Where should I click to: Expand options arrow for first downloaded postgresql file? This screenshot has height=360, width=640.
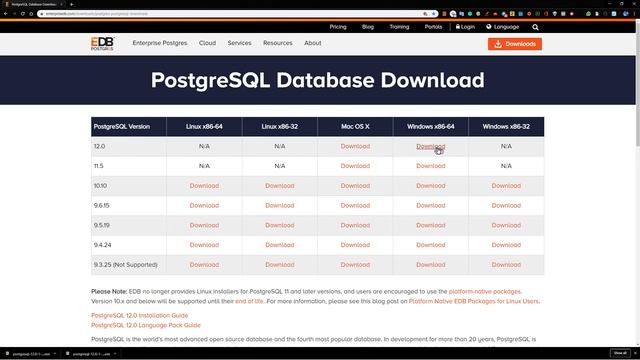(55, 354)
